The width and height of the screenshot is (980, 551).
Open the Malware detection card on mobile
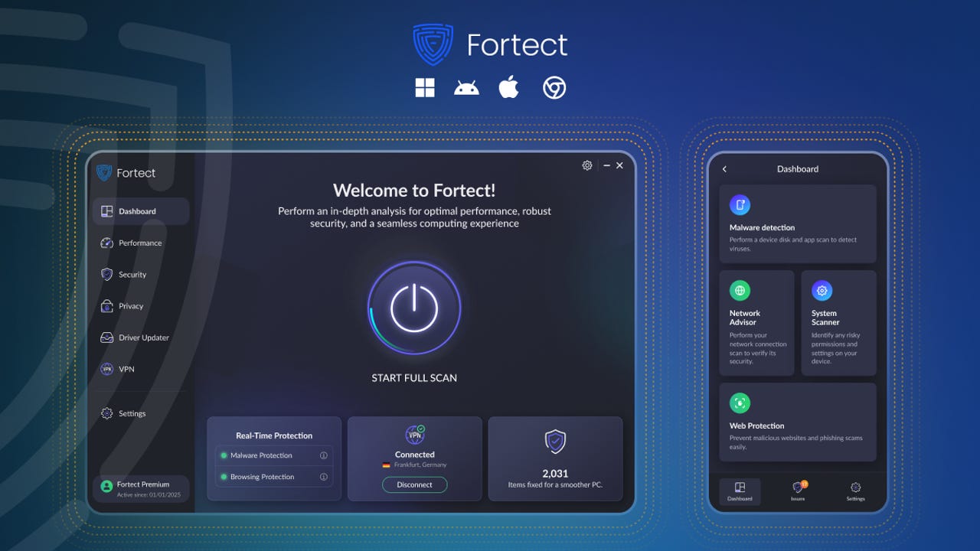point(798,223)
